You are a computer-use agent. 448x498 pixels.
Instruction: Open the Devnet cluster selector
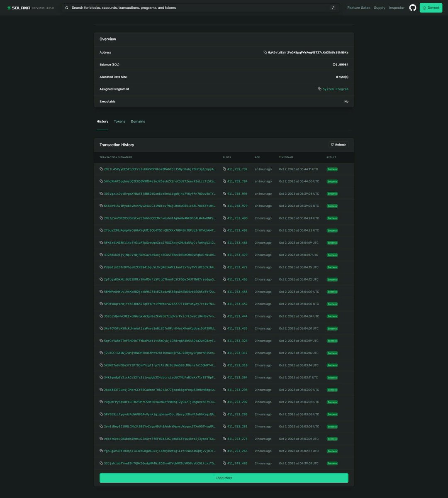pyautogui.click(x=431, y=8)
